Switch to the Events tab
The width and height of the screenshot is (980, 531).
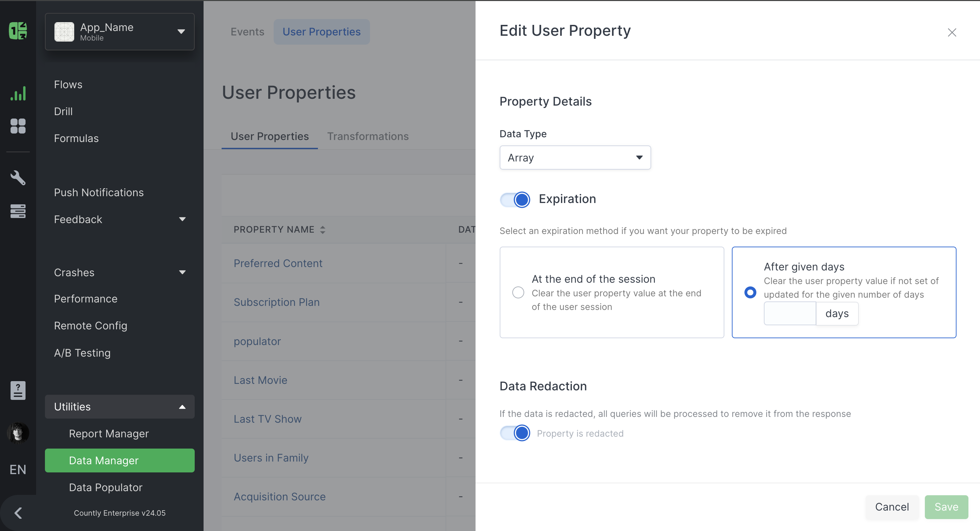click(x=247, y=32)
